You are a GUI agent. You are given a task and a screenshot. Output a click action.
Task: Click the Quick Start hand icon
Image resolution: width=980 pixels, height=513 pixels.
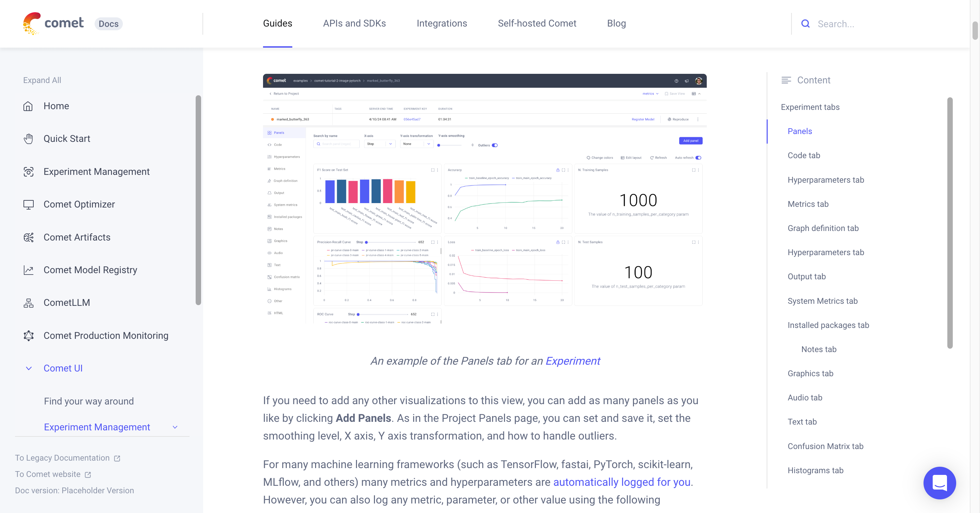click(29, 139)
